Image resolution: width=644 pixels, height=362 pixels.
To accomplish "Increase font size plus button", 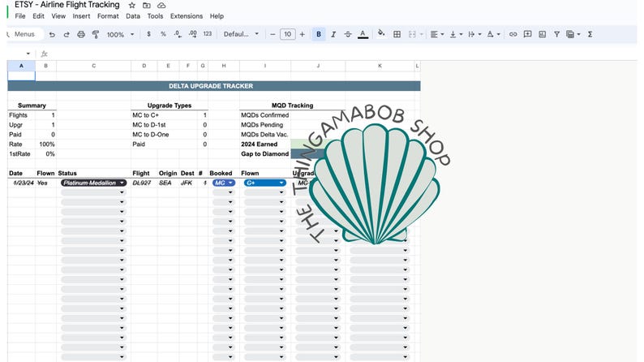I will pyautogui.click(x=303, y=35).
